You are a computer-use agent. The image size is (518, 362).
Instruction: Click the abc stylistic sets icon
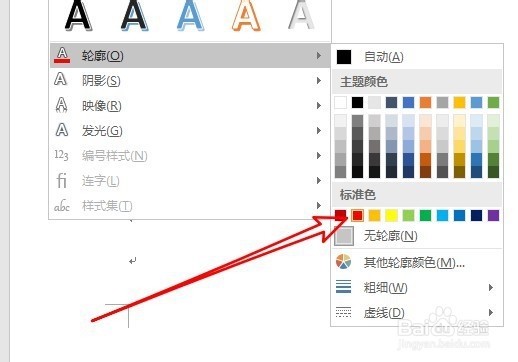tap(62, 206)
